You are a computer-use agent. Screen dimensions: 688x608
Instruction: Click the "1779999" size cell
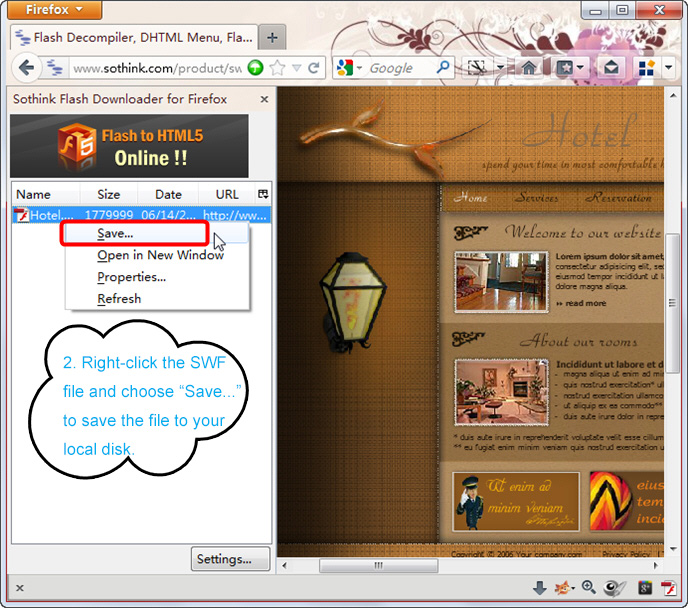click(x=109, y=215)
